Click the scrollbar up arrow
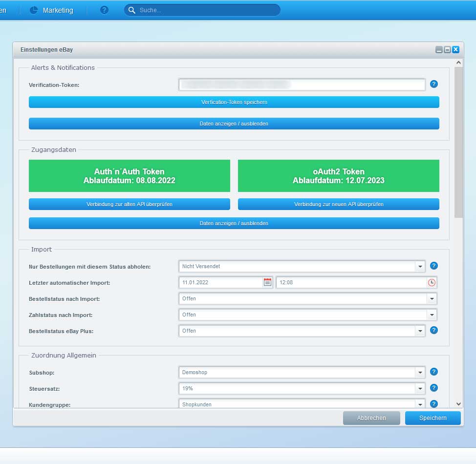The height and width of the screenshot is (464, 476). [x=458, y=63]
